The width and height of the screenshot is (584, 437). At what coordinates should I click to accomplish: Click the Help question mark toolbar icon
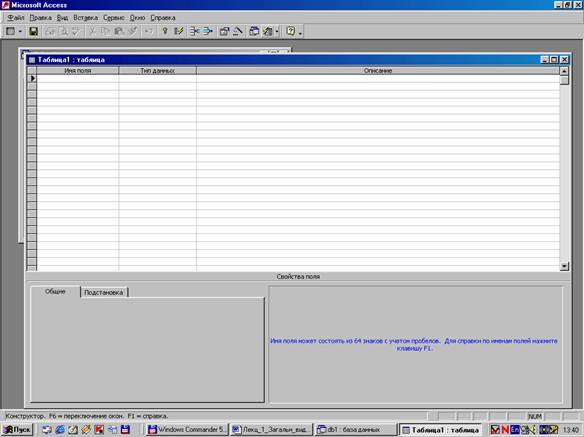click(291, 31)
